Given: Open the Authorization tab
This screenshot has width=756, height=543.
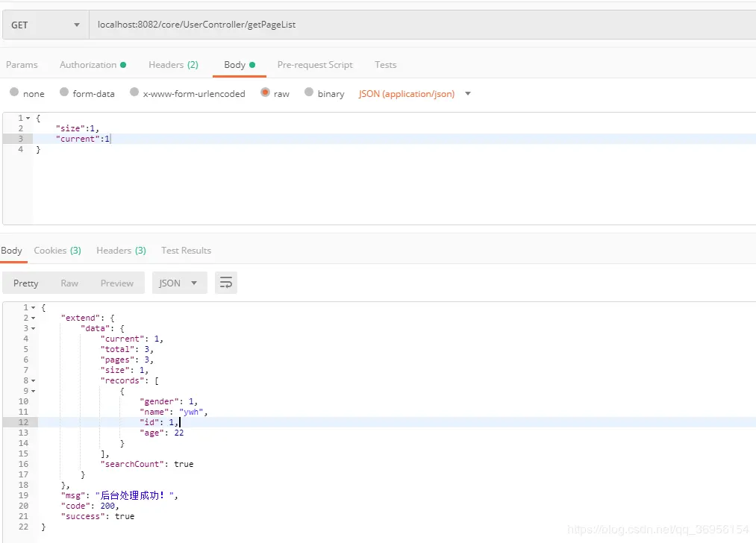Looking at the screenshot, I should pyautogui.click(x=93, y=65).
